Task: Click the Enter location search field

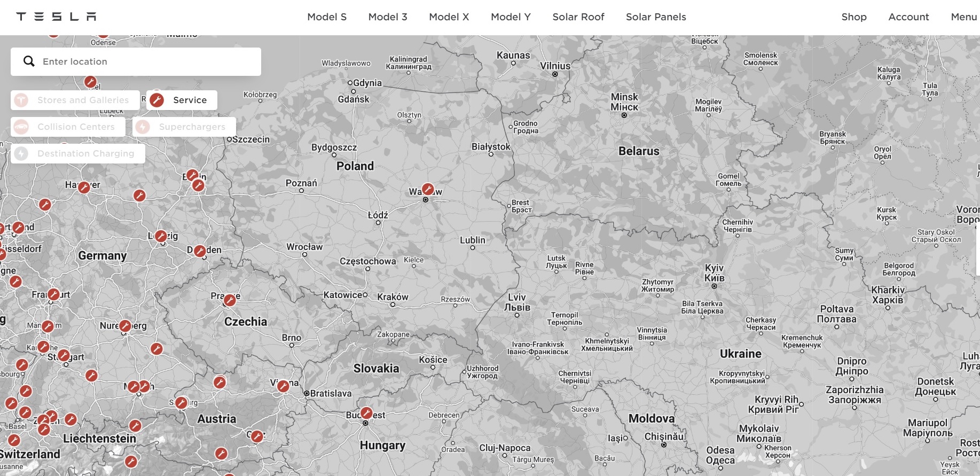Action: pyautogui.click(x=136, y=61)
